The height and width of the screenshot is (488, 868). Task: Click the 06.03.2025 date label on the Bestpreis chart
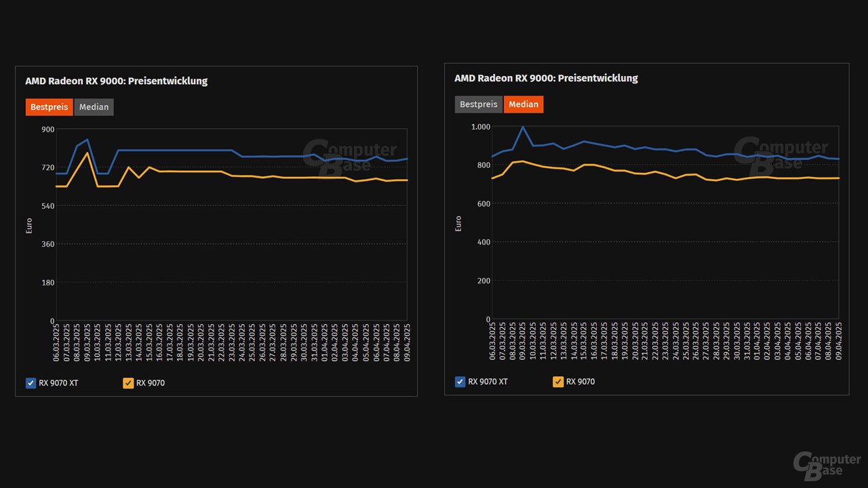pyautogui.click(x=57, y=343)
